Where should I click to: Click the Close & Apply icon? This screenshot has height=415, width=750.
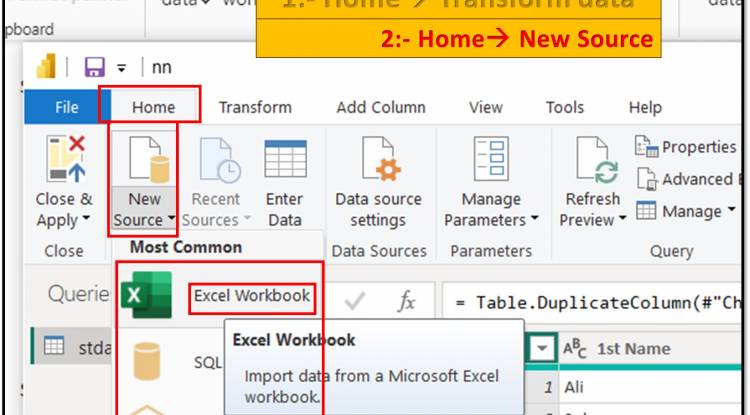click(66, 158)
